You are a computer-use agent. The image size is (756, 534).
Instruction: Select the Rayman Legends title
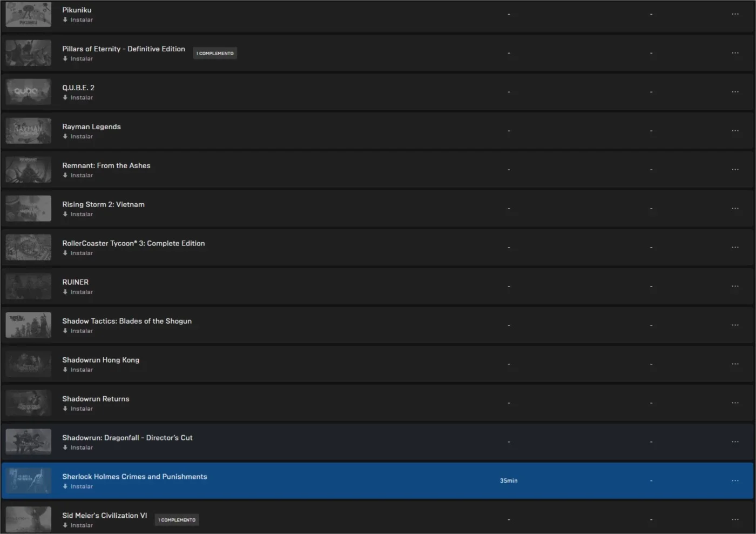[91, 127]
